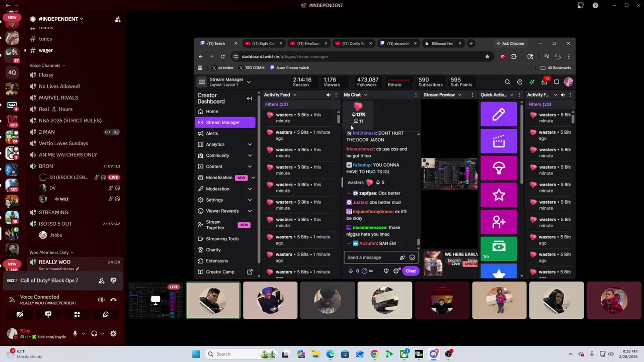Toggle Discord headphone deafen
Screen dimensions: 644x362
pos(94,333)
